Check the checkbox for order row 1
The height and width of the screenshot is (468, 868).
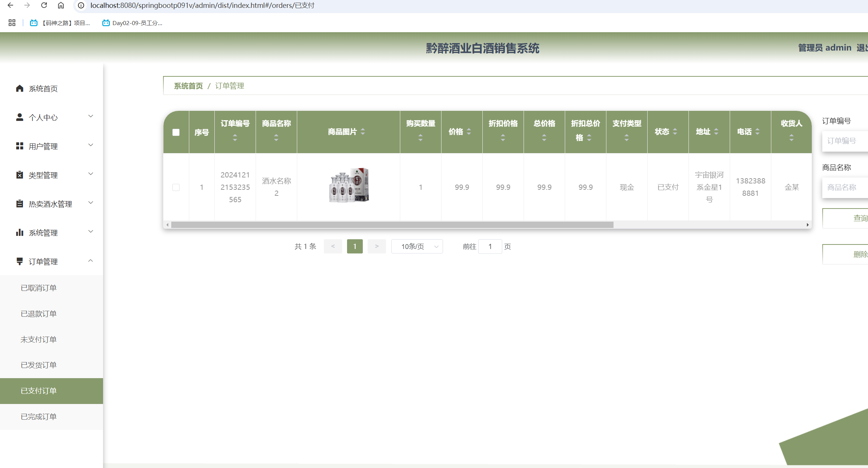[176, 187]
